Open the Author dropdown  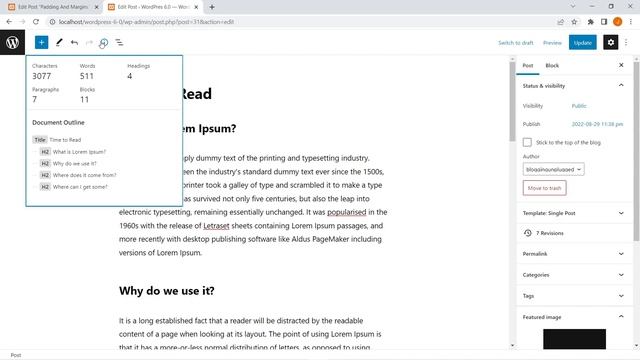tap(553, 169)
